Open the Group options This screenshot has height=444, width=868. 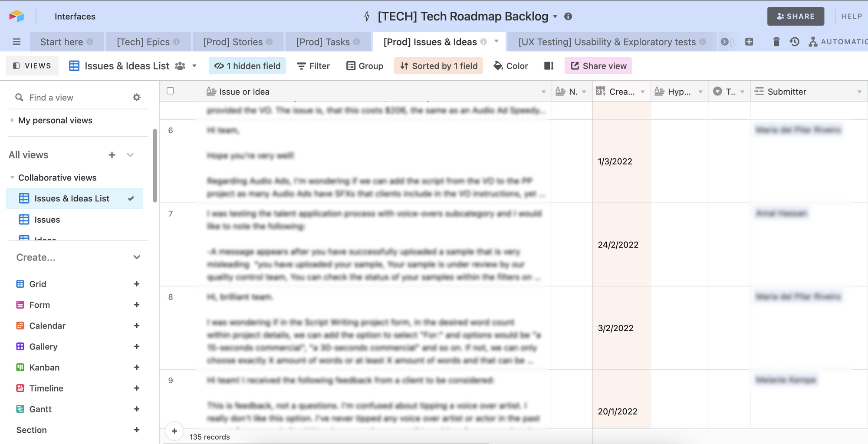[x=365, y=66]
